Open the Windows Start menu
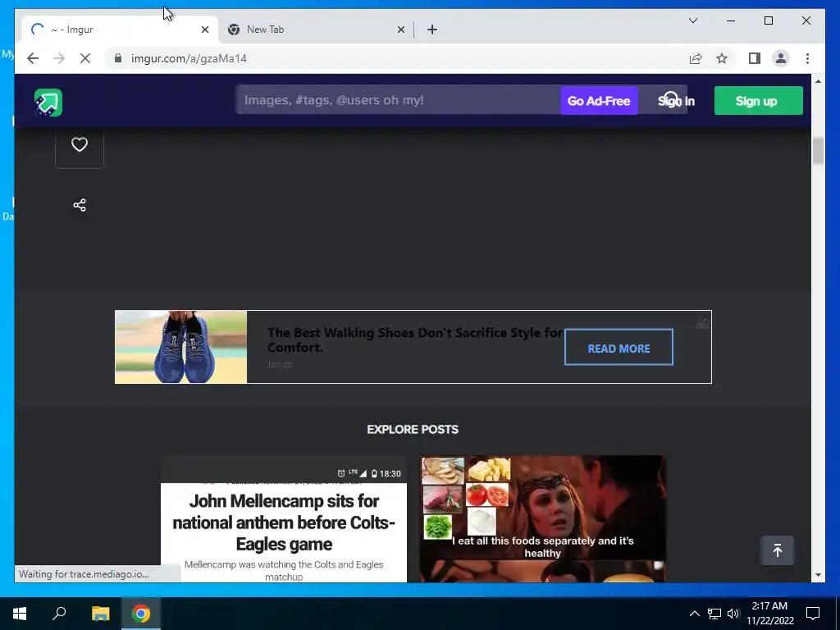 (x=20, y=614)
